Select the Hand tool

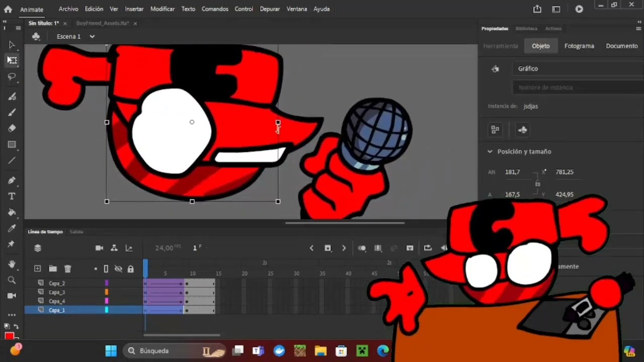(12, 264)
